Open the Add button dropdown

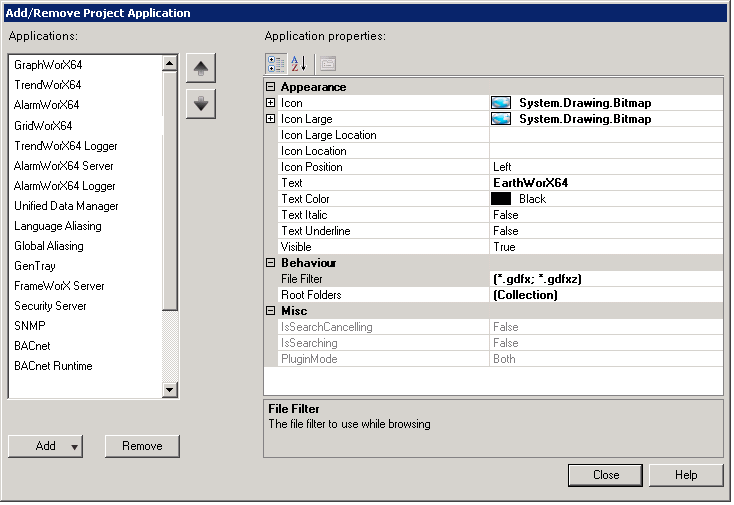click(x=75, y=447)
